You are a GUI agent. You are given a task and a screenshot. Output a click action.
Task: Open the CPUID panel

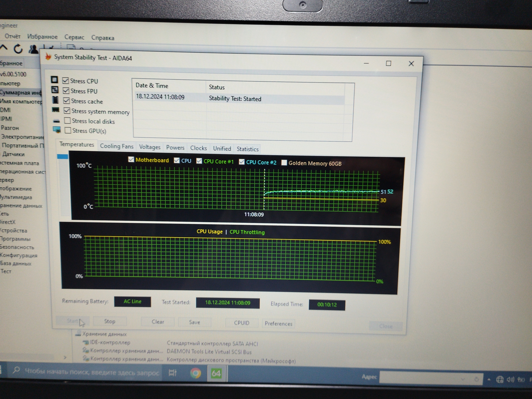point(242,323)
